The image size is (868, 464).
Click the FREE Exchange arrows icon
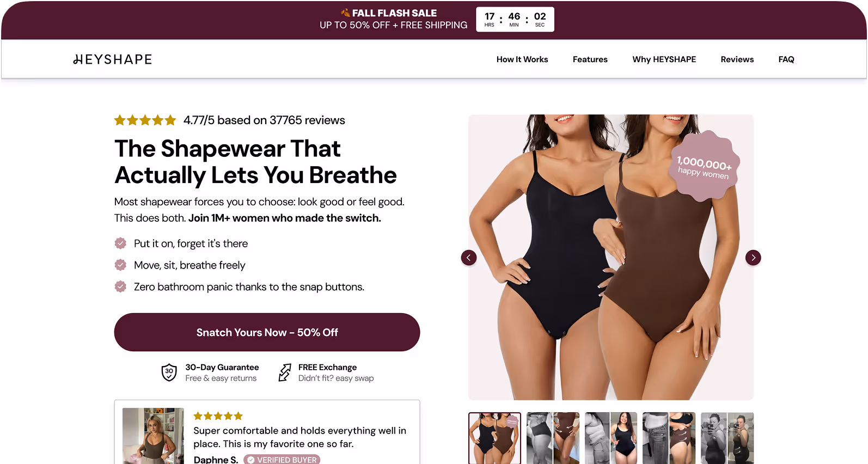[x=285, y=373]
